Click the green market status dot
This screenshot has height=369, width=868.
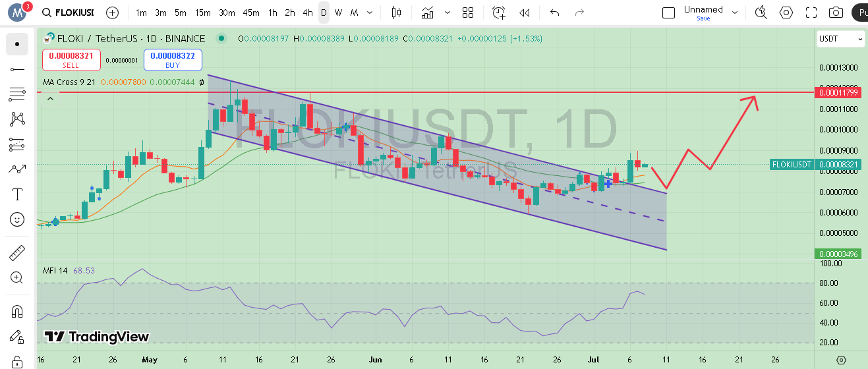220,39
